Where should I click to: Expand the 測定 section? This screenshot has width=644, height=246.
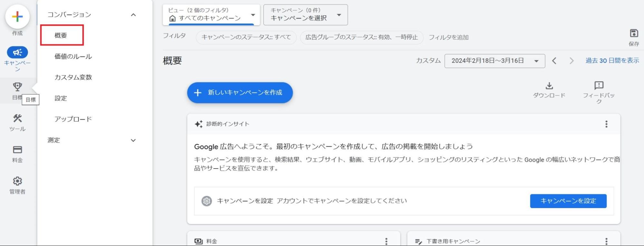coord(133,140)
